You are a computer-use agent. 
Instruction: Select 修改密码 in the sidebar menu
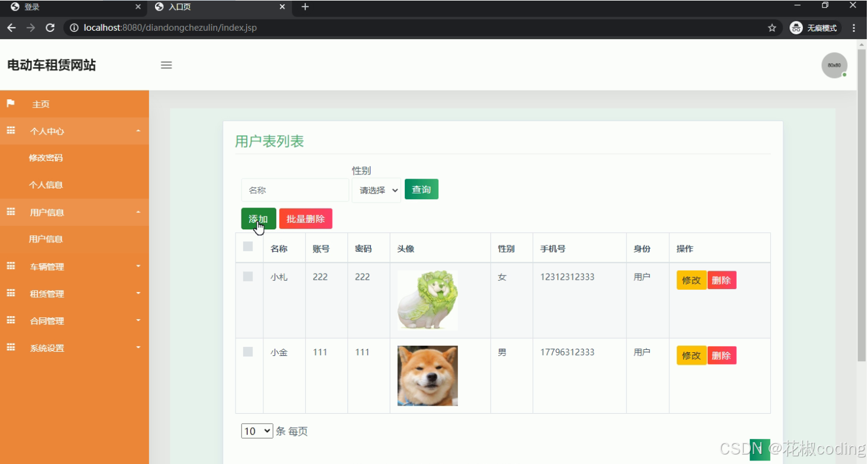click(46, 157)
